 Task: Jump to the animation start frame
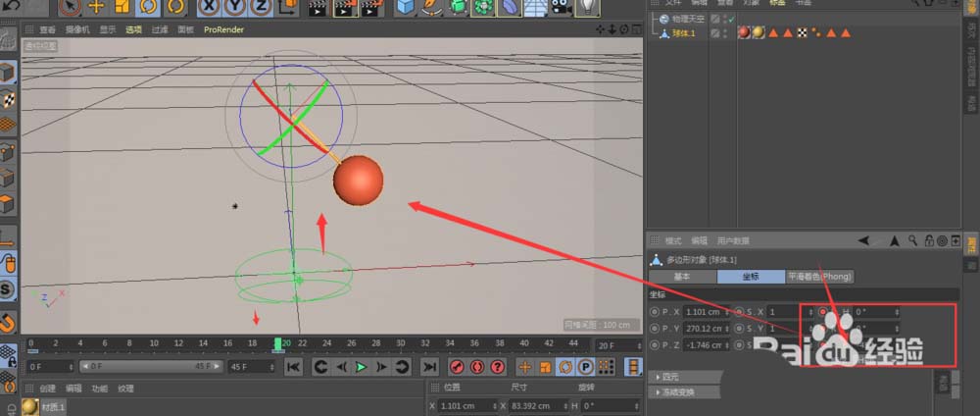(x=292, y=366)
